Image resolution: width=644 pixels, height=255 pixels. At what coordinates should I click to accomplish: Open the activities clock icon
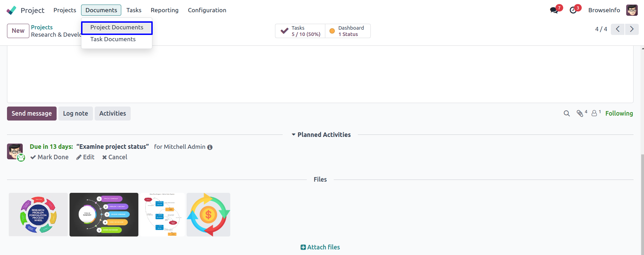click(573, 10)
